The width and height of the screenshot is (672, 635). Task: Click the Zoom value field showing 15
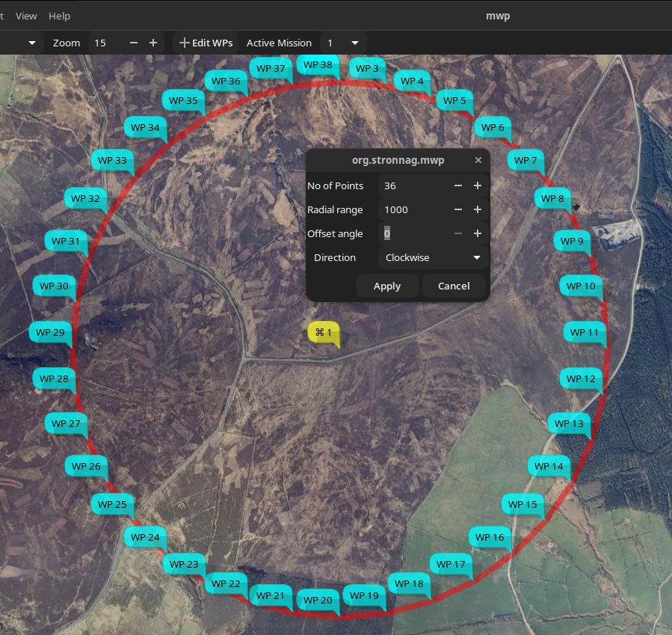tap(107, 43)
